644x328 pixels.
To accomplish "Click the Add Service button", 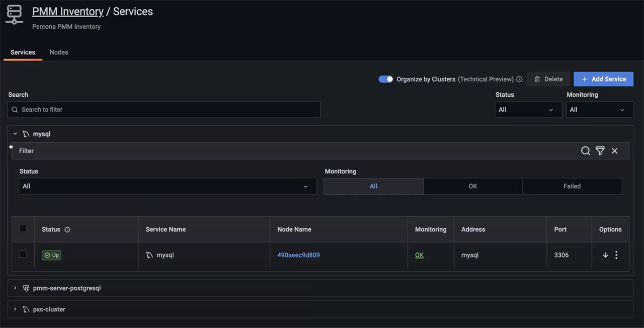I will [603, 79].
